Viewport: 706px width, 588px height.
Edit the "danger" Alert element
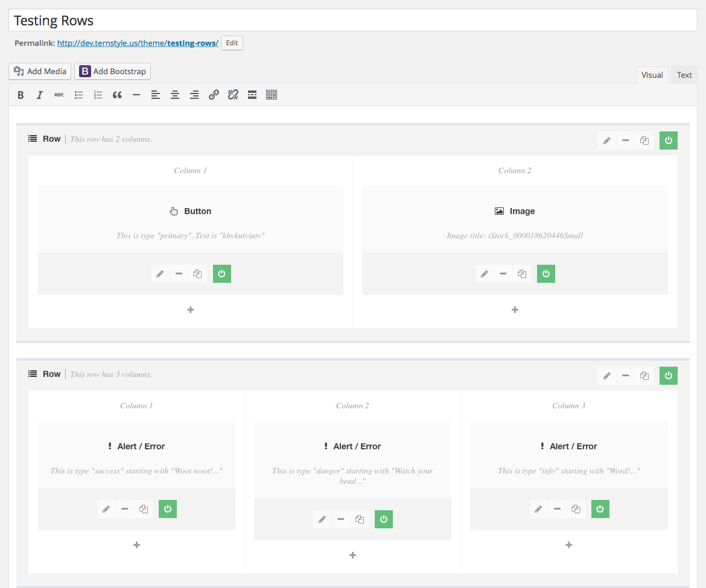tap(322, 519)
